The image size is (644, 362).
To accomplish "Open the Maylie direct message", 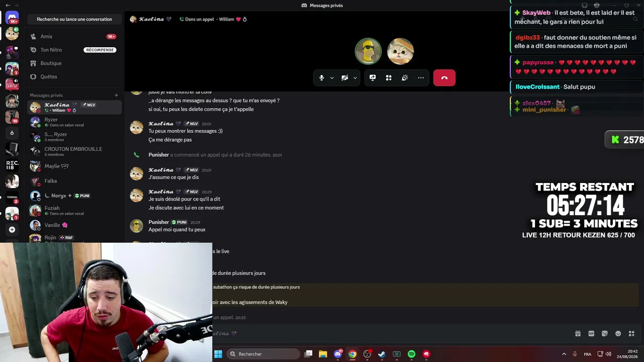I will point(74,166).
